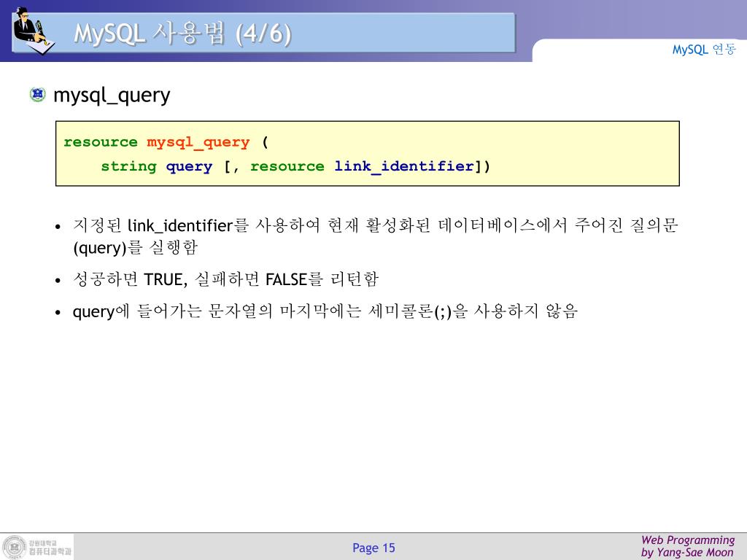The height and width of the screenshot is (560, 747).
Task: Click the Korean university name logo text in footer
Action: tap(50, 548)
